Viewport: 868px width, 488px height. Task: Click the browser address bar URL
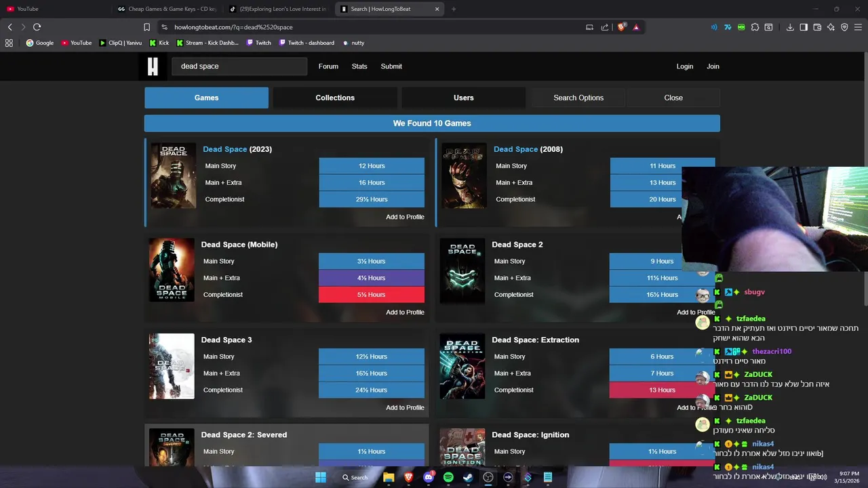click(x=233, y=27)
